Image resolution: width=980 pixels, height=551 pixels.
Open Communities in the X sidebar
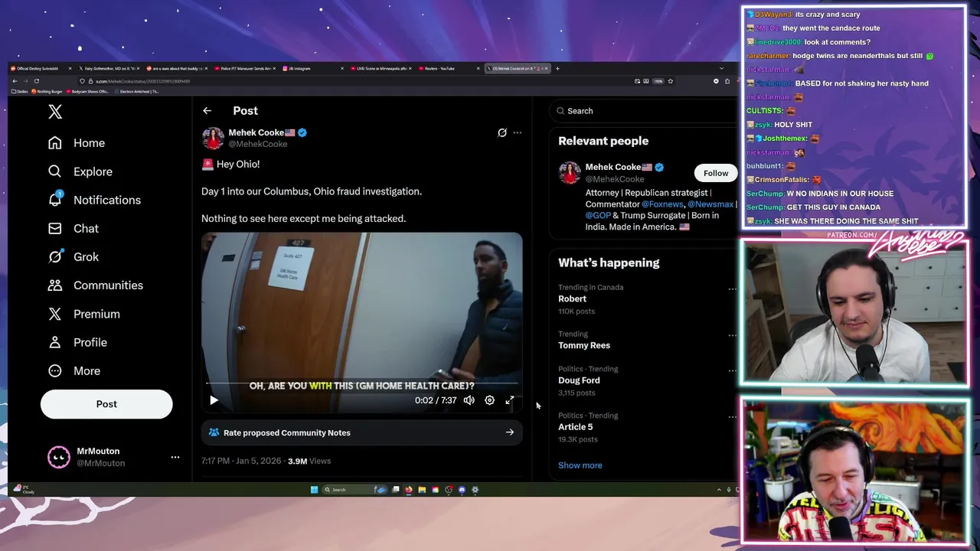[95, 285]
